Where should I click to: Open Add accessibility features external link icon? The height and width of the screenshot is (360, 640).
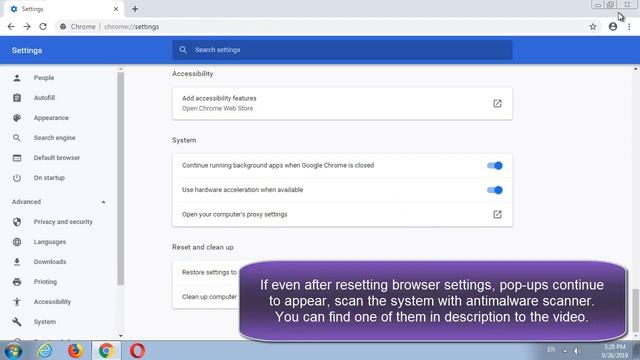[497, 103]
